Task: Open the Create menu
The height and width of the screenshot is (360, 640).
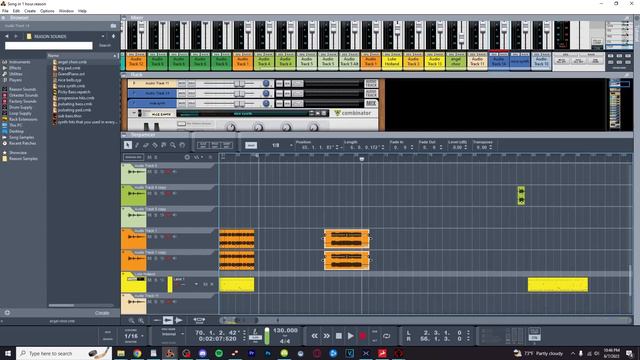Action: click(x=30, y=11)
